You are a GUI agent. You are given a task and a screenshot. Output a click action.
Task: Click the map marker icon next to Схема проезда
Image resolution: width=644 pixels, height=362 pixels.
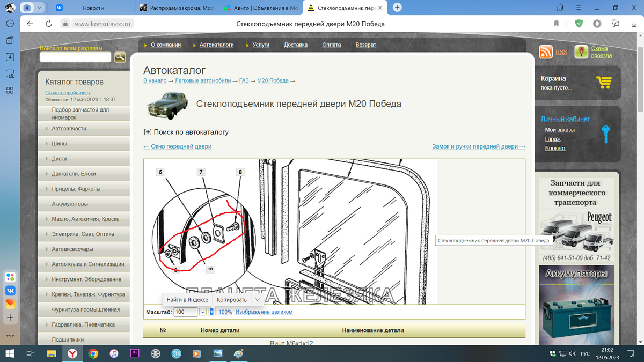click(x=582, y=51)
